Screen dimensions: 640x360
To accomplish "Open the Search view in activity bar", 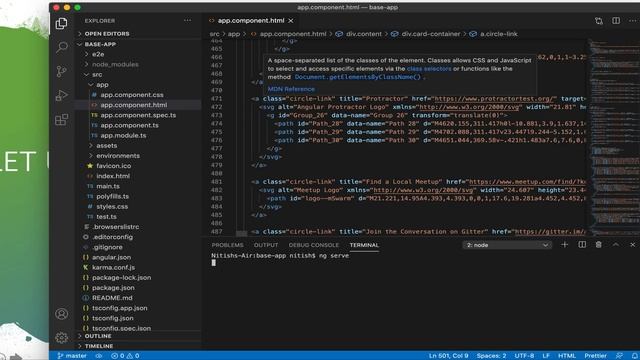I will [x=62, y=47].
